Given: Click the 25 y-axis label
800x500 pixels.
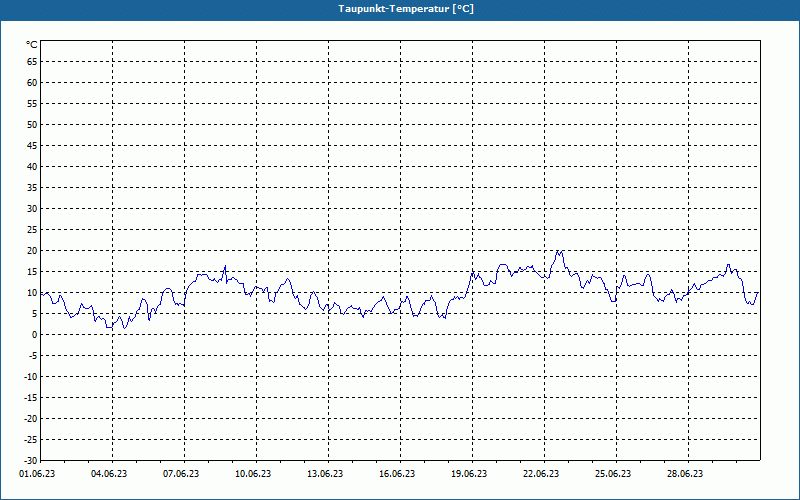Looking at the screenshot, I should 32,230.
